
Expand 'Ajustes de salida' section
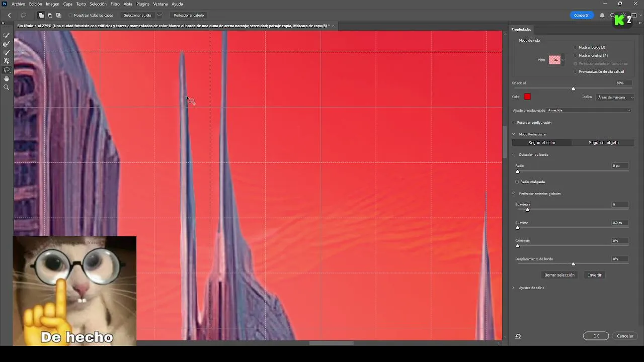(514, 288)
